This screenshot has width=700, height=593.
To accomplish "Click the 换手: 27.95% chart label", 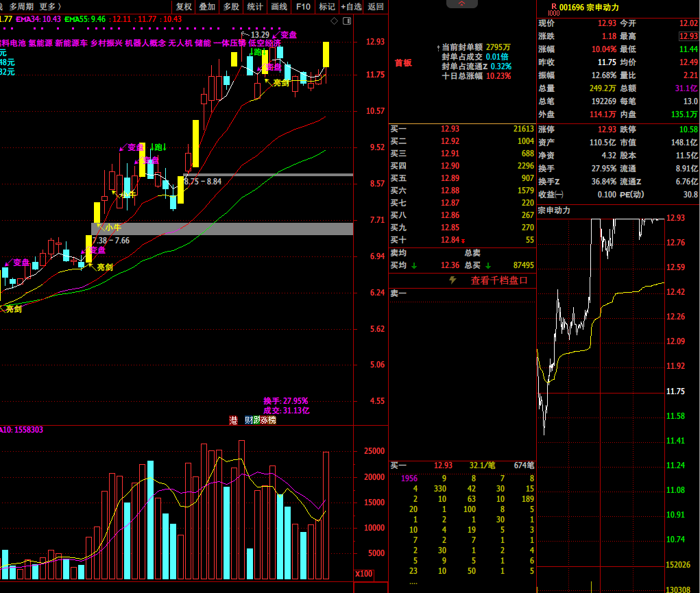I will pos(286,401).
